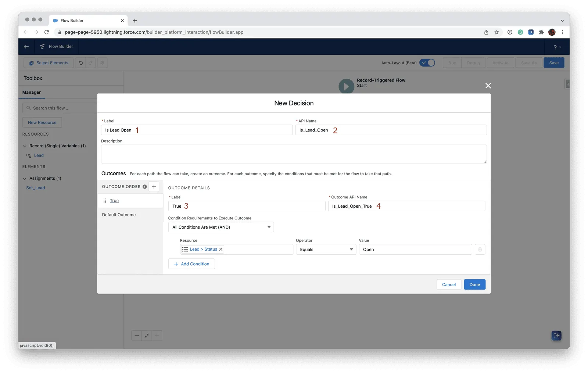Click the sparkle assistant icon bottom right
The height and width of the screenshot is (373, 588).
[556, 336]
